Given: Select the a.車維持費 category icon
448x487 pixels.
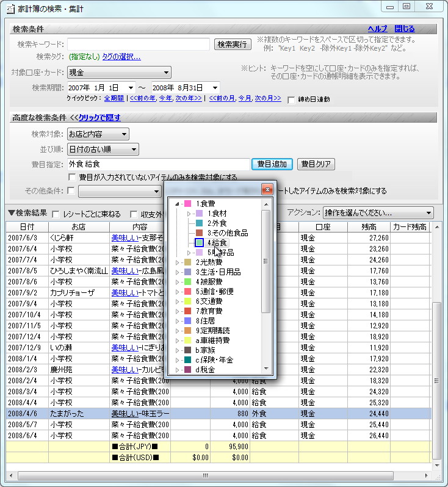Looking at the screenshot, I should 187,341.
